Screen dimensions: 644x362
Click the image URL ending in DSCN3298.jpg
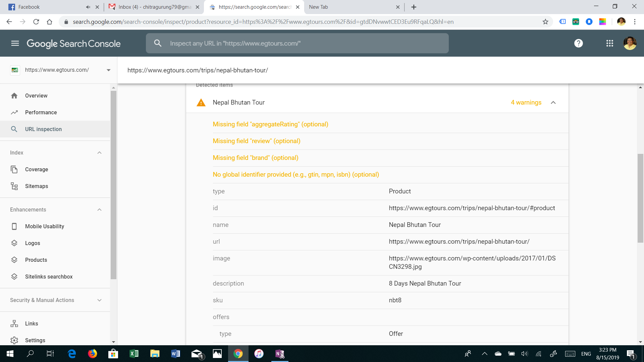pyautogui.click(x=472, y=262)
